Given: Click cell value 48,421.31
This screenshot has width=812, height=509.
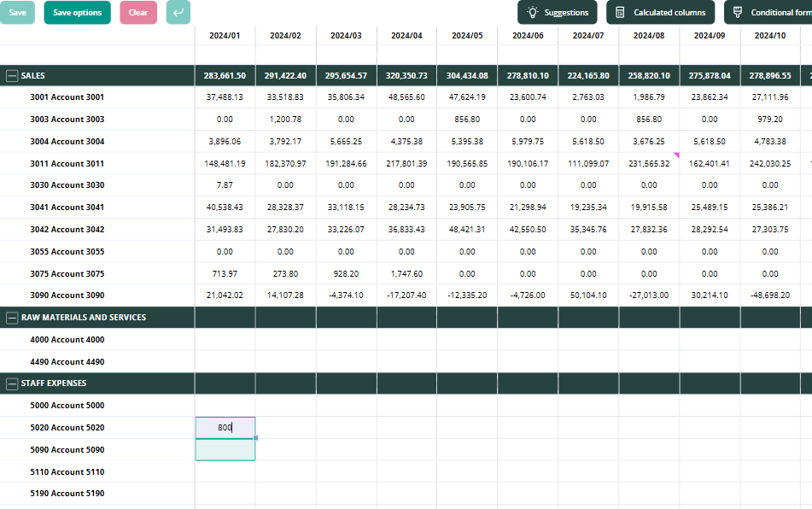Looking at the screenshot, I should (x=467, y=230).
